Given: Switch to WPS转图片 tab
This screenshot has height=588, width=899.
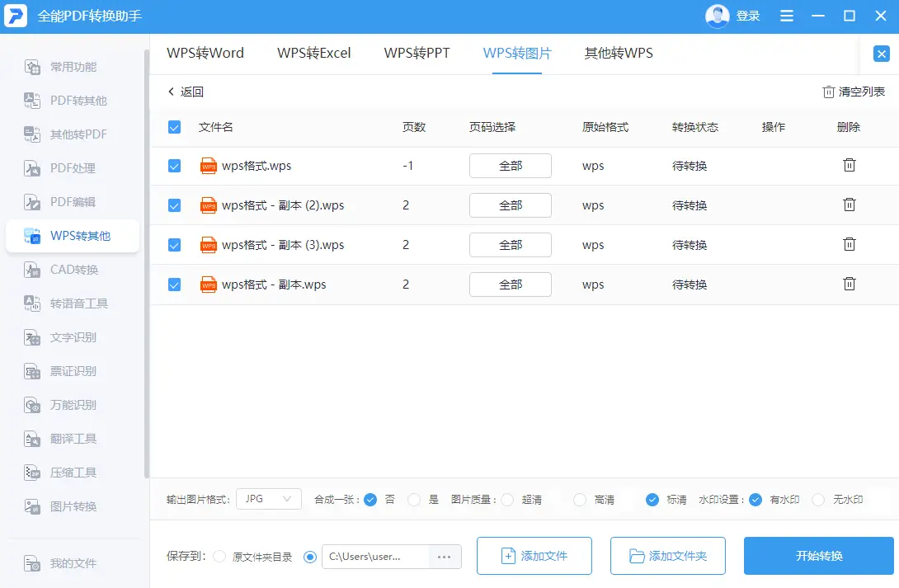Looking at the screenshot, I should 517,54.
